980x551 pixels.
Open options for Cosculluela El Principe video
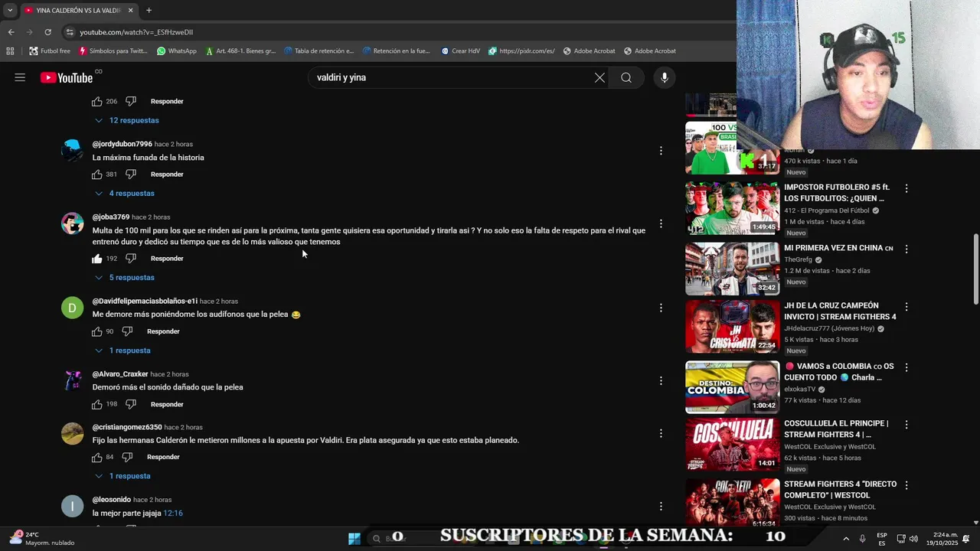tap(906, 425)
